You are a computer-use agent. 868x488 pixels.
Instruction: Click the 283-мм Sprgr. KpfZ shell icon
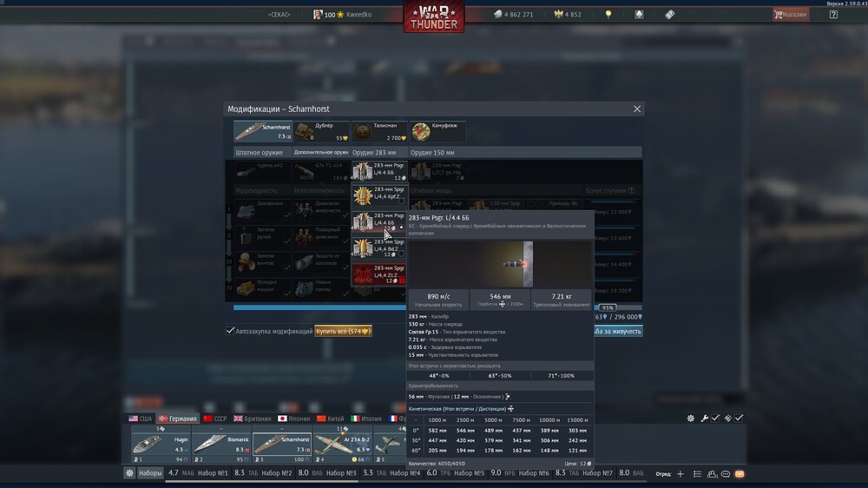coord(363,195)
